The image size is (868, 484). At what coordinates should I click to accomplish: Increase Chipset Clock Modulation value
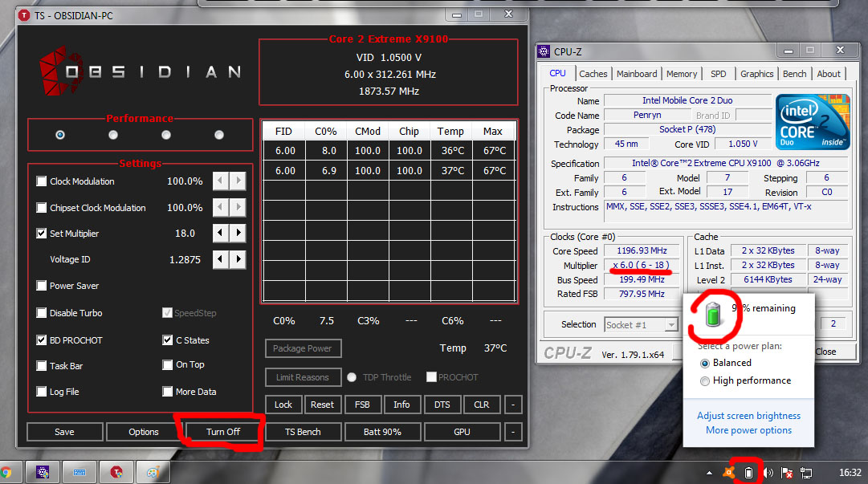(238, 207)
